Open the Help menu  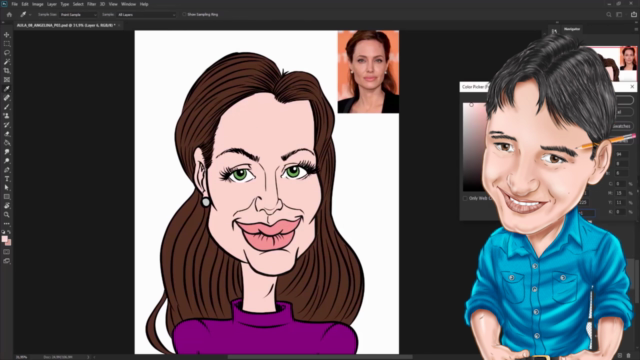pyautogui.click(x=144, y=4)
